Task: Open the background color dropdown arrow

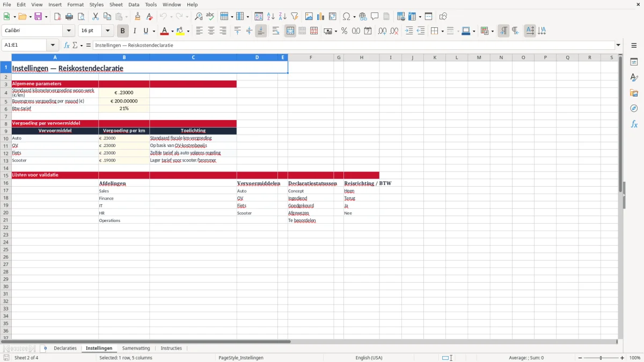Action: pyautogui.click(x=188, y=31)
